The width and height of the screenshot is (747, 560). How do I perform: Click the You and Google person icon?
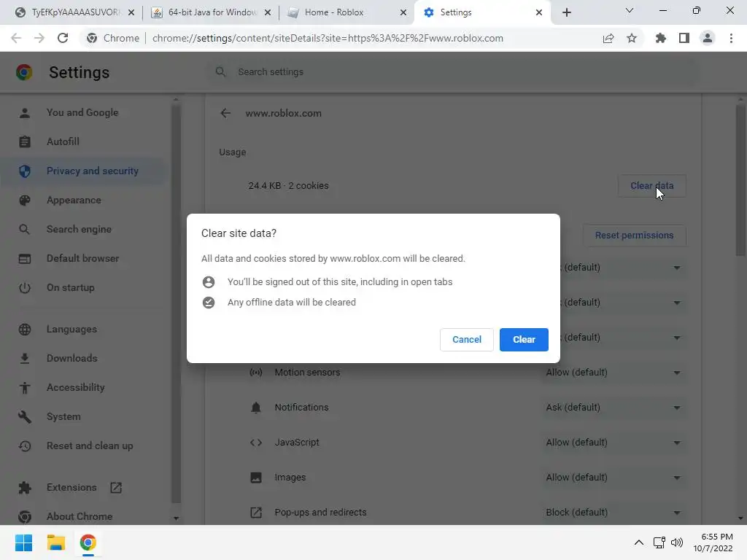tap(25, 113)
